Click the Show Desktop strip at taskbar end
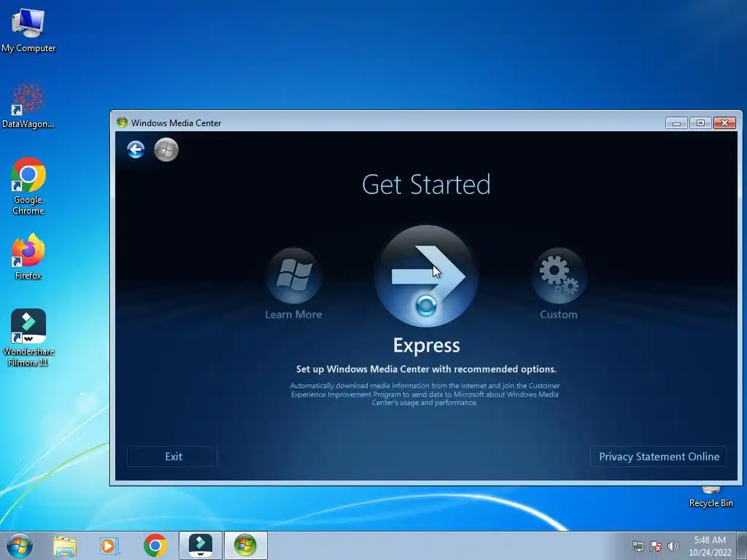This screenshot has width=747, height=560. click(x=742, y=545)
